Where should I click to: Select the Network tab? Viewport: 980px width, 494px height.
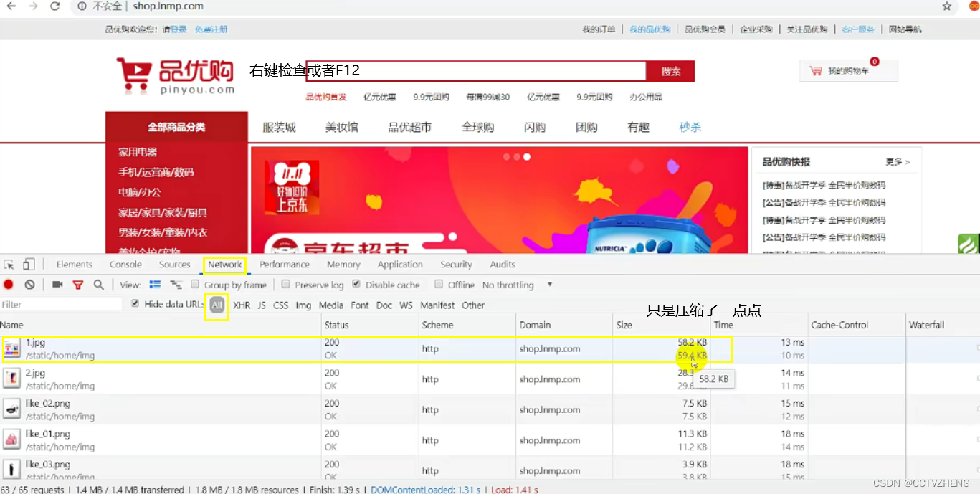click(225, 265)
